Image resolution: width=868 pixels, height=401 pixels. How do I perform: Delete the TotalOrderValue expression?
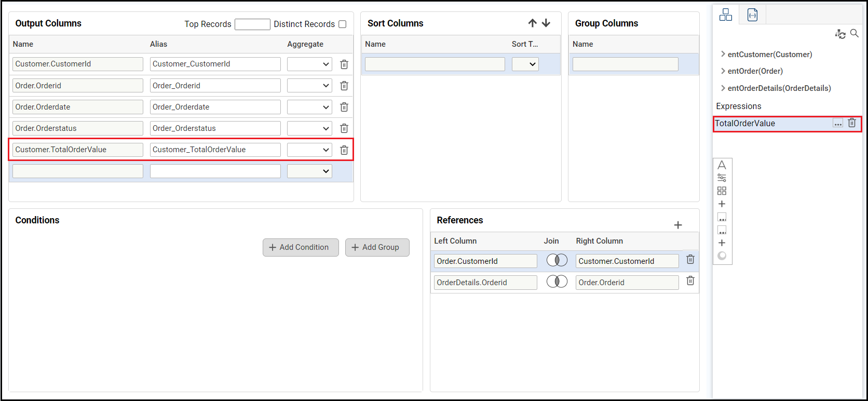pos(852,123)
